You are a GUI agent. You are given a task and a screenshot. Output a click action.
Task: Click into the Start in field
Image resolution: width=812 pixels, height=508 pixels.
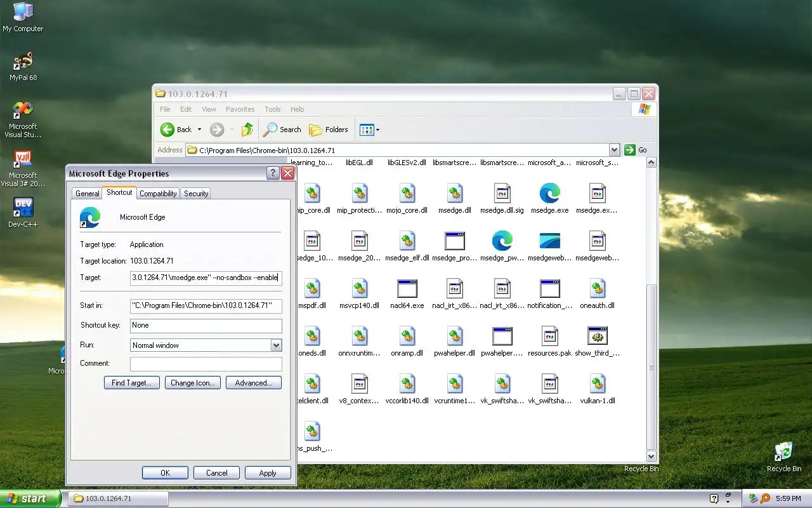click(x=206, y=305)
